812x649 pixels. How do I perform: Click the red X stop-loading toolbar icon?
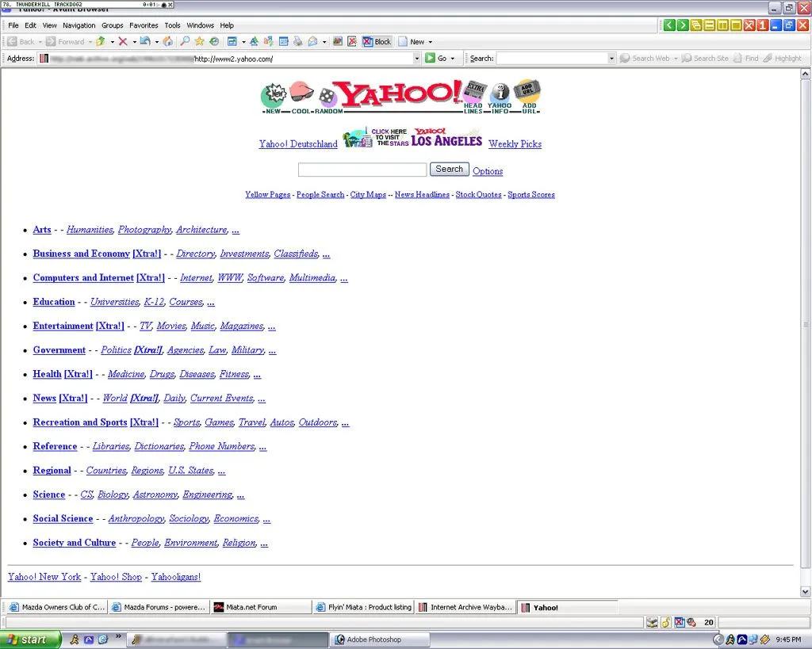(x=123, y=40)
